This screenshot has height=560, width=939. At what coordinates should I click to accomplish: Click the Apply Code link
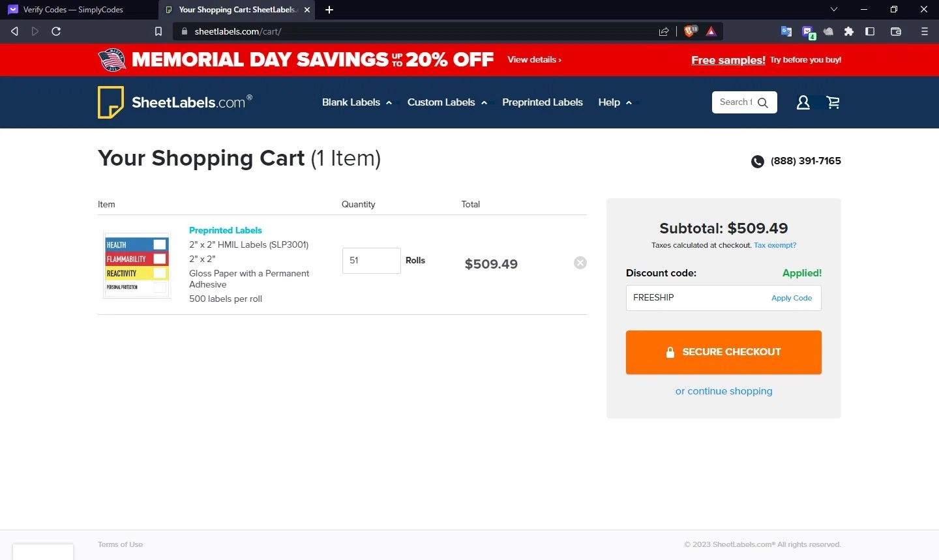pyautogui.click(x=792, y=298)
